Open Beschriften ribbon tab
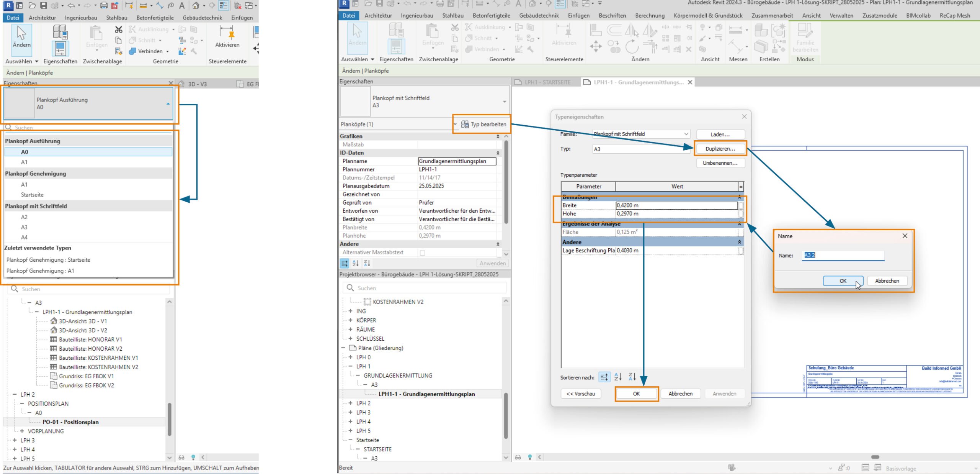This screenshot has width=980, height=474. click(612, 16)
